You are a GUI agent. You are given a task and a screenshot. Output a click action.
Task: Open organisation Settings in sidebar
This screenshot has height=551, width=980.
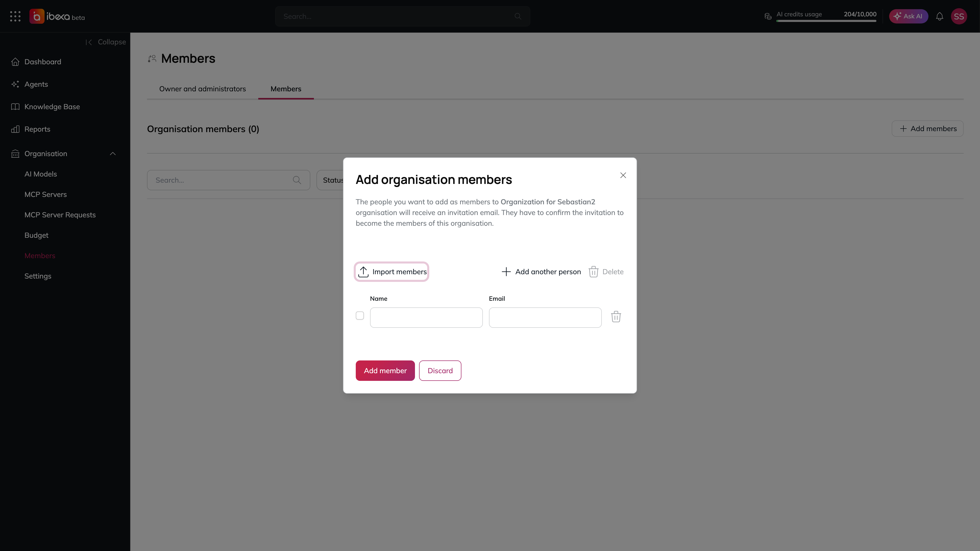coord(38,277)
